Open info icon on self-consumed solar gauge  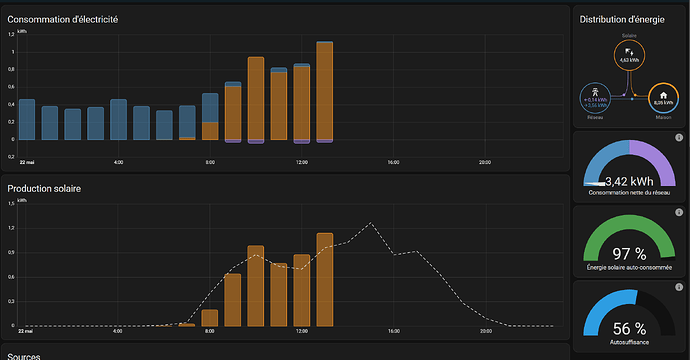[x=679, y=213]
